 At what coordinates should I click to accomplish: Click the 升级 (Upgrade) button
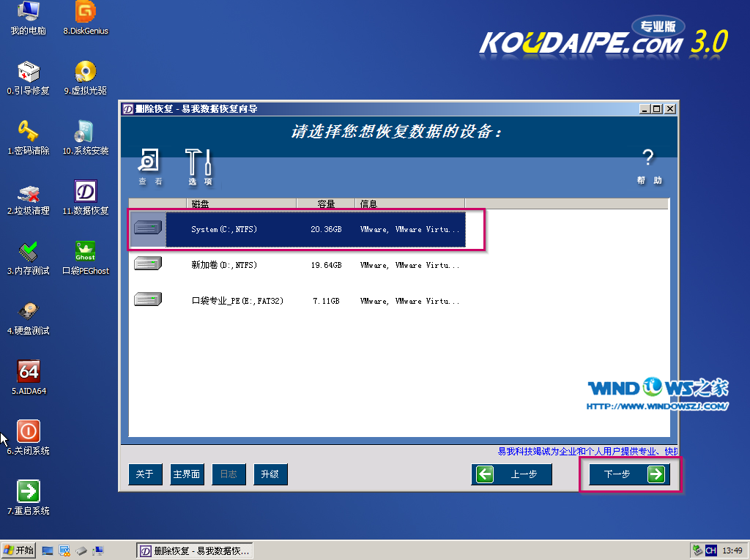pyautogui.click(x=270, y=474)
